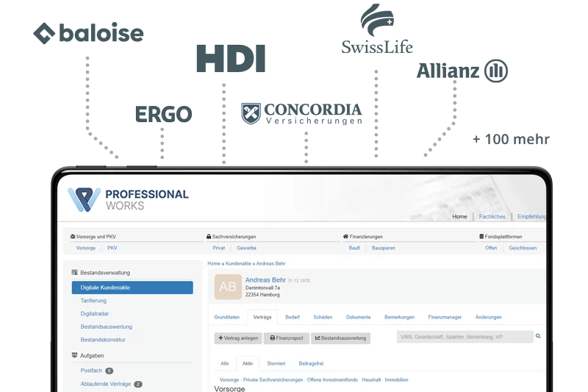Jump to the Haushalt anchor link
Screen dimensions: 588x392
371,380
